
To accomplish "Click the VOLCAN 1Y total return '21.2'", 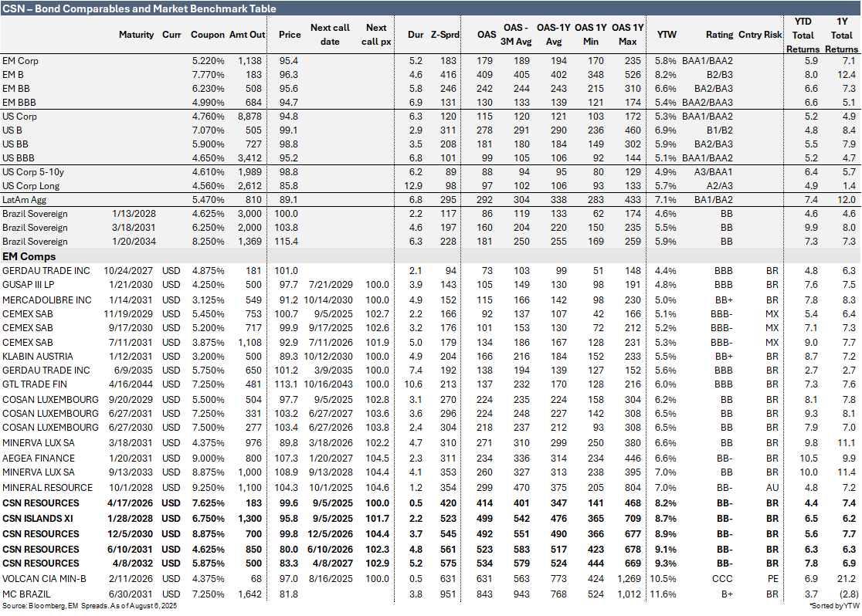I will coord(847,579).
